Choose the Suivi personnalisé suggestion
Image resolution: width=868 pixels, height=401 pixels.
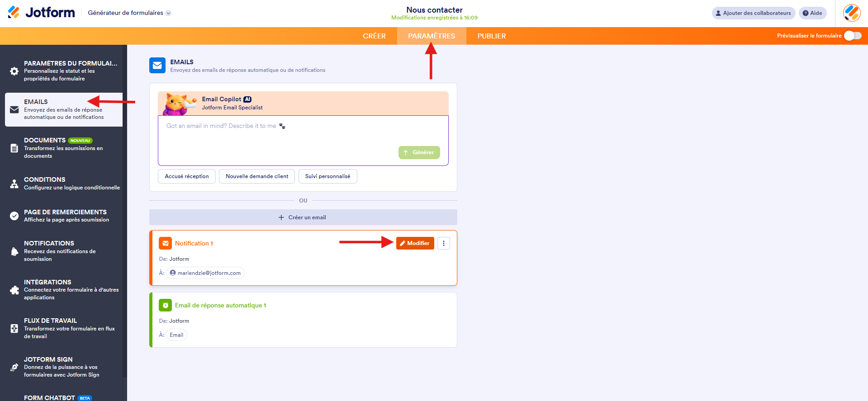(x=328, y=176)
